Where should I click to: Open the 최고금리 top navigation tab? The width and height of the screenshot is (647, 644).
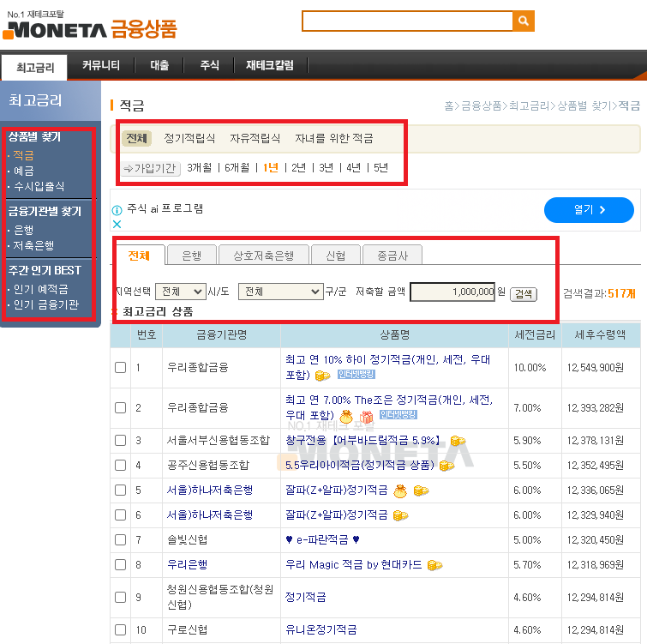(x=34, y=67)
